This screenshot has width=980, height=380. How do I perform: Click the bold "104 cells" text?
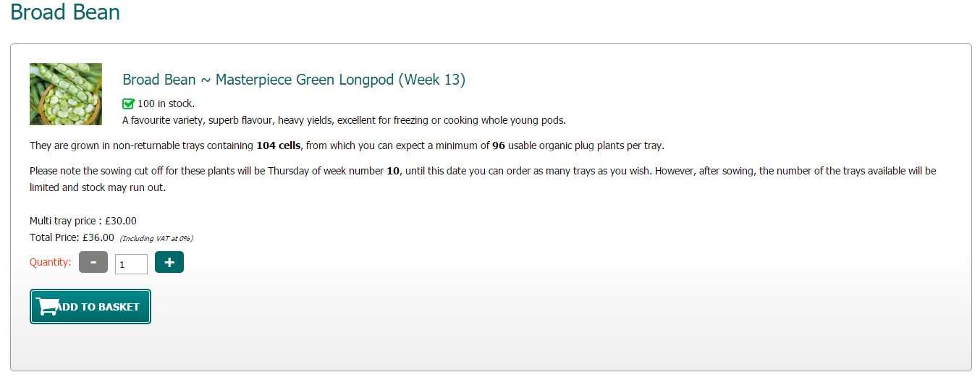(279, 145)
